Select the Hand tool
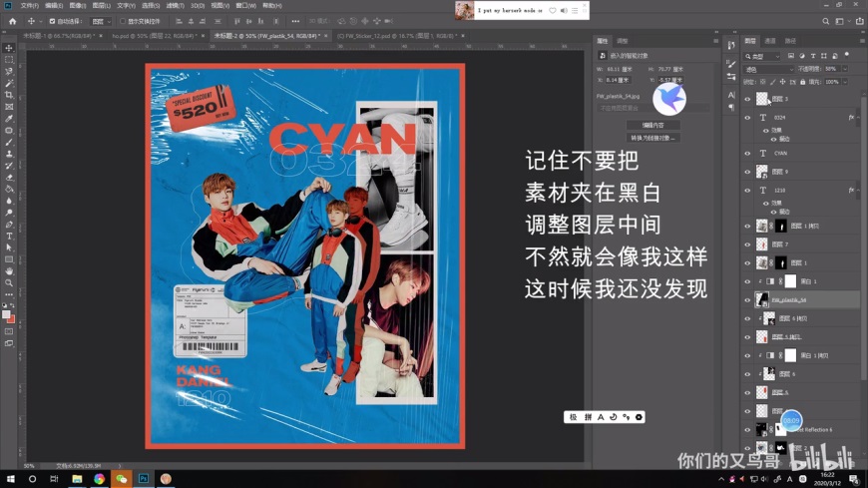This screenshot has width=868, height=488. pos(9,270)
